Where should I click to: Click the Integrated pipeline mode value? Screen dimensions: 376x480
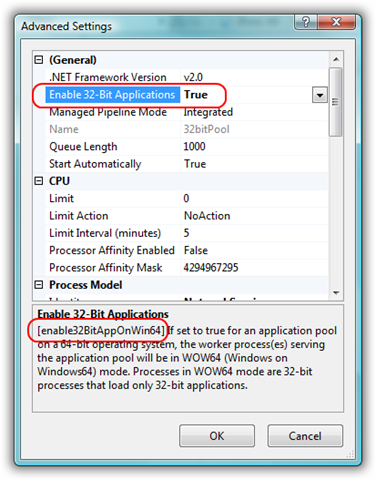click(208, 112)
